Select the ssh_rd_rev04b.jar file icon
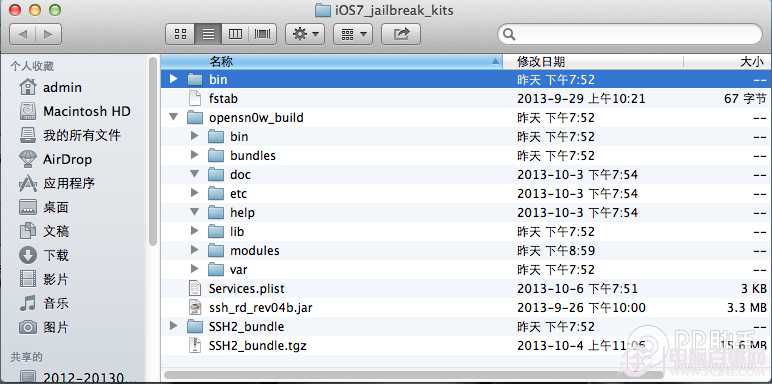Viewport: 772px width, 384px height. point(195,308)
